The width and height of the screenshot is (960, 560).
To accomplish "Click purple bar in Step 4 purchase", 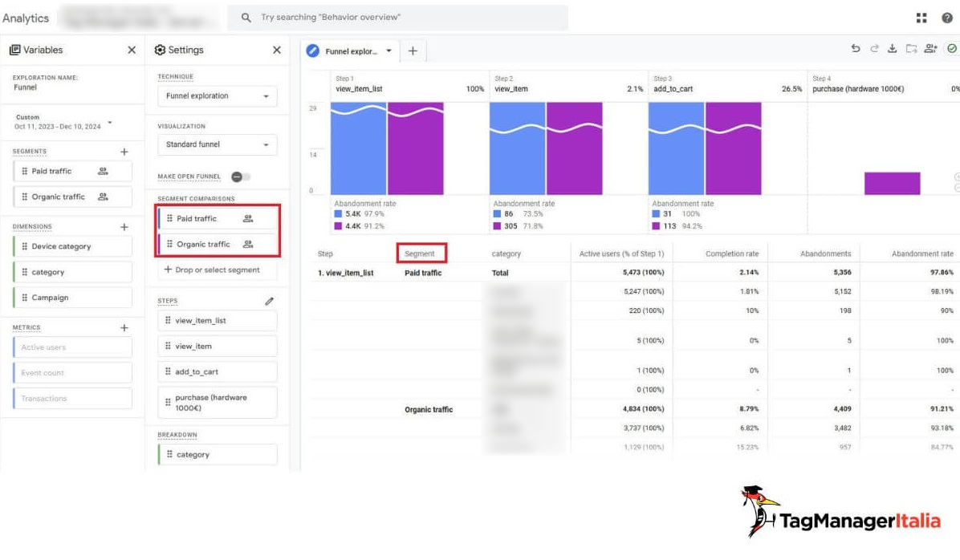I will pos(892,184).
